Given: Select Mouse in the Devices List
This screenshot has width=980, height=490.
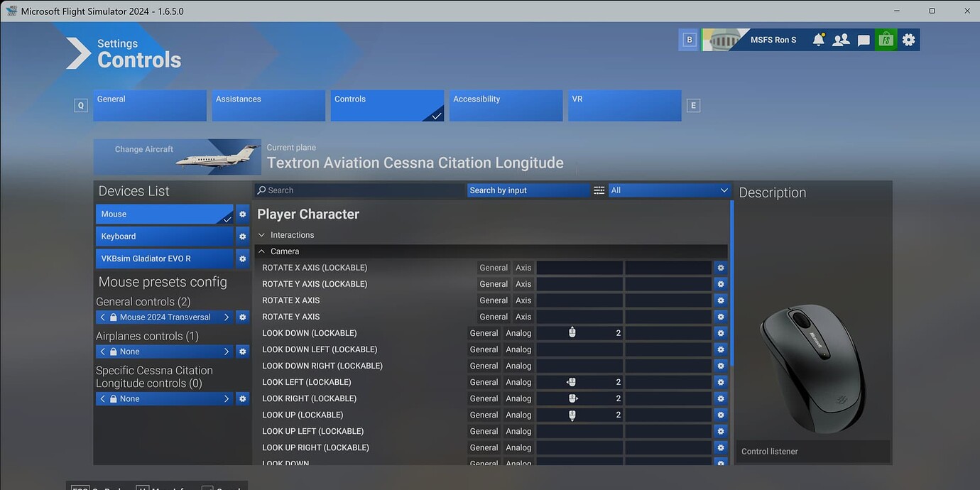Looking at the screenshot, I should tap(164, 214).
